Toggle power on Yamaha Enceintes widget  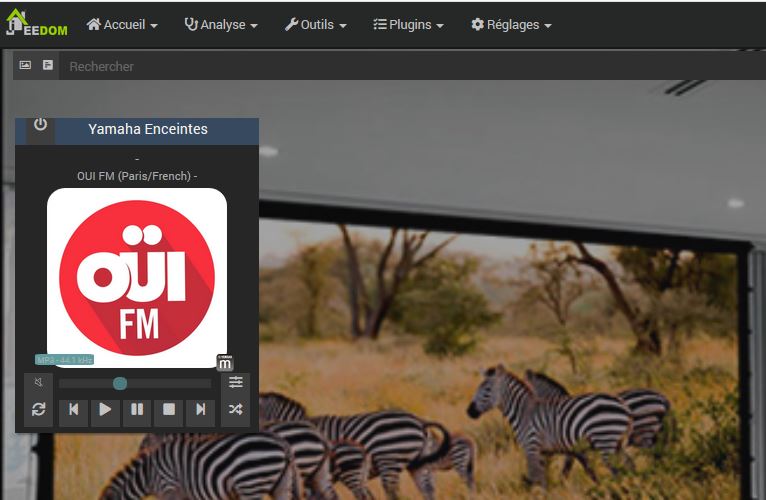[x=40, y=126]
